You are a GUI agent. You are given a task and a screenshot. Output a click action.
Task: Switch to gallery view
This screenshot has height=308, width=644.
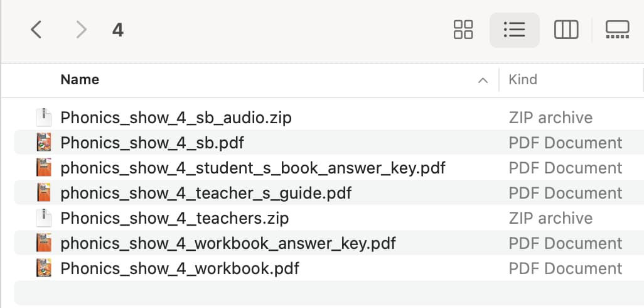[617, 30]
